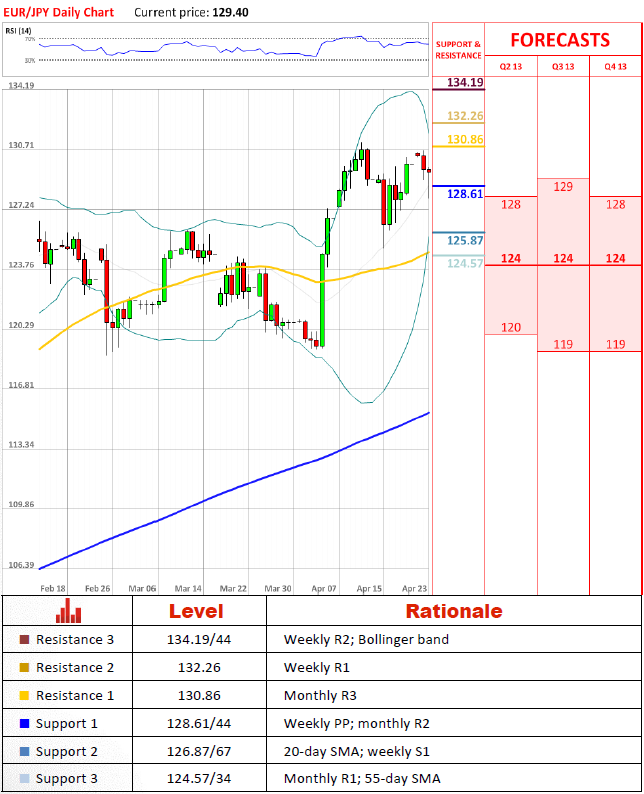Click the 130.71 price axis label
Image resolution: width=644 pixels, height=794 pixels.
pyautogui.click(x=21, y=145)
